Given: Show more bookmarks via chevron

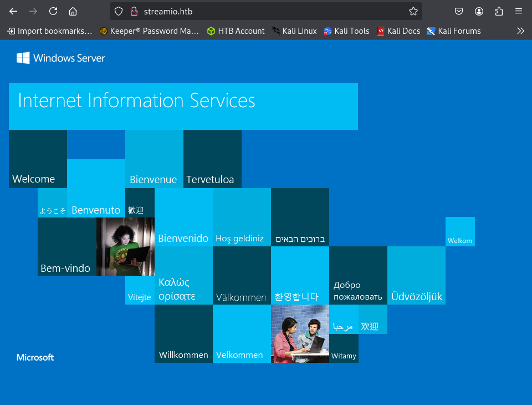Looking at the screenshot, I should [520, 31].
